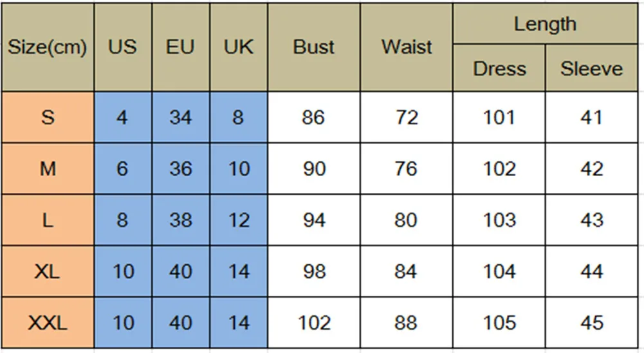Click the orange XL size cell
The width and height of the screenshot is (644, 353).
tap(48, 271)
